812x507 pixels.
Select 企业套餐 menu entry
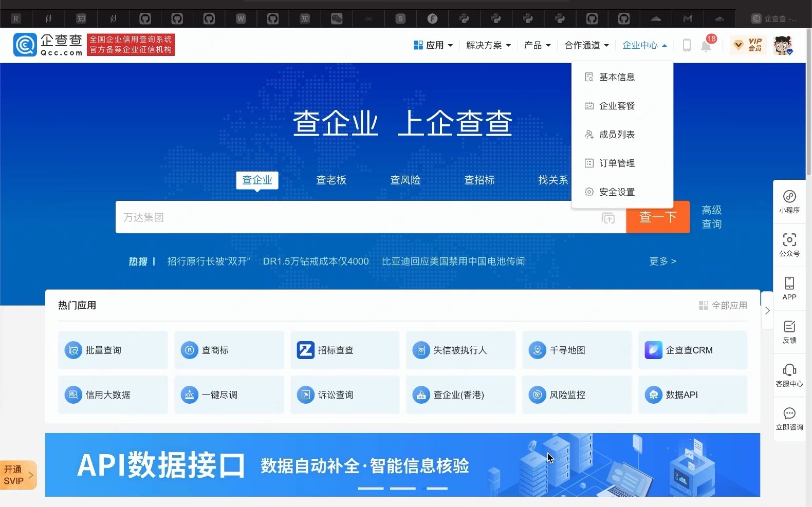coord(622,106)
